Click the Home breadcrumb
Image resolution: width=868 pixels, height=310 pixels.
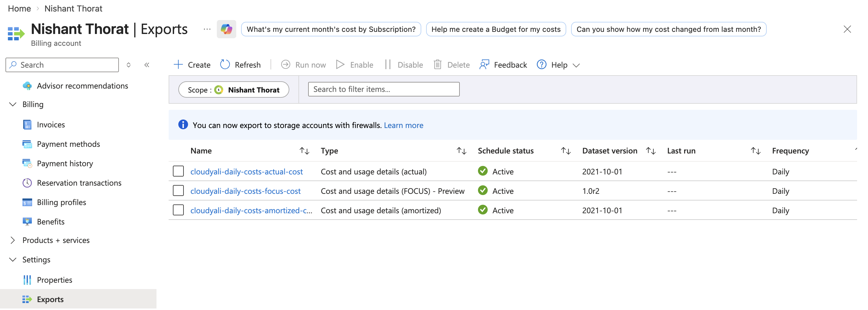(19, 8)
